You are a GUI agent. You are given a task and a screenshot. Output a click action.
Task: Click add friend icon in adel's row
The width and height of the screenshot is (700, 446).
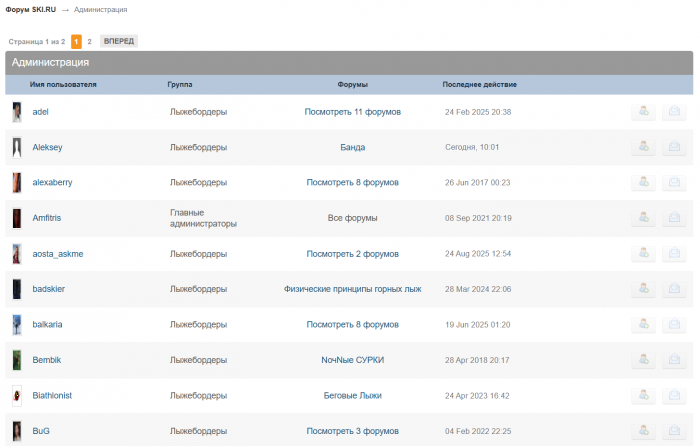(643, 112)
